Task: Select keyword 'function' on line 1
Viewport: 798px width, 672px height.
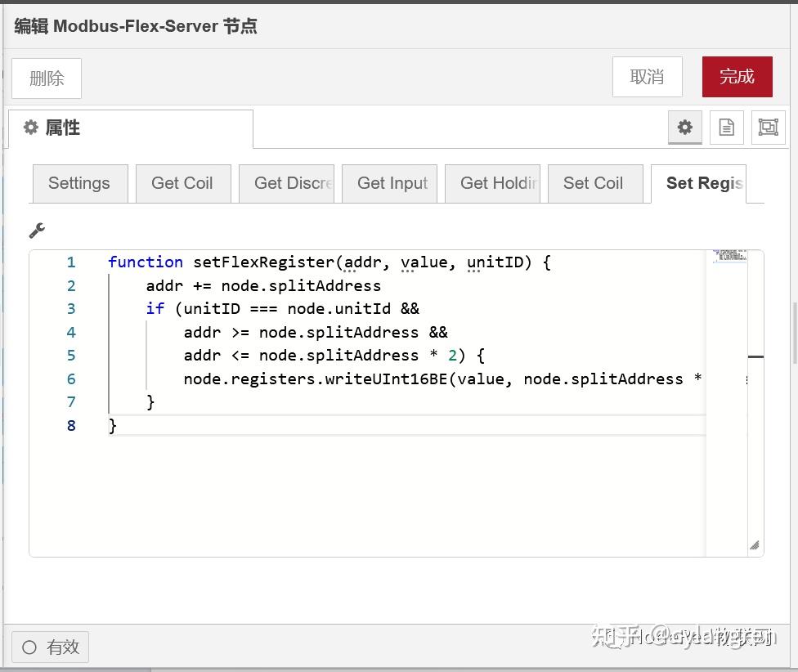Action: coord(146,262)
